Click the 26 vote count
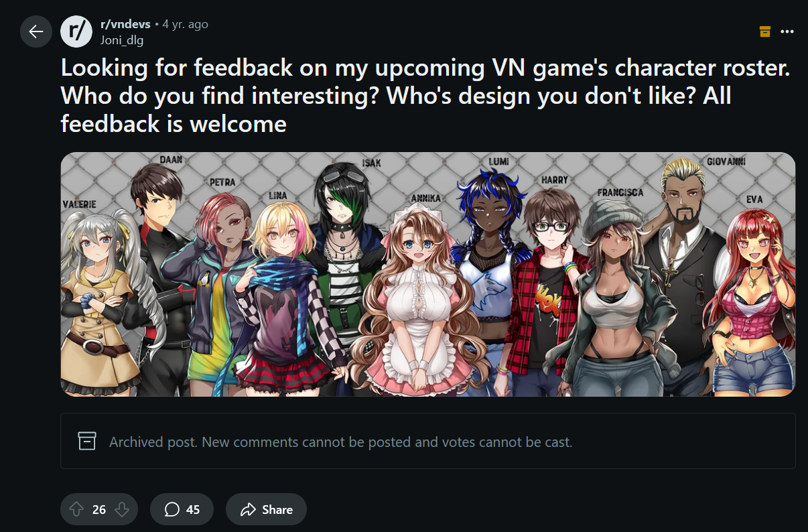Screen dimensions: 808x532 point(99,510)
